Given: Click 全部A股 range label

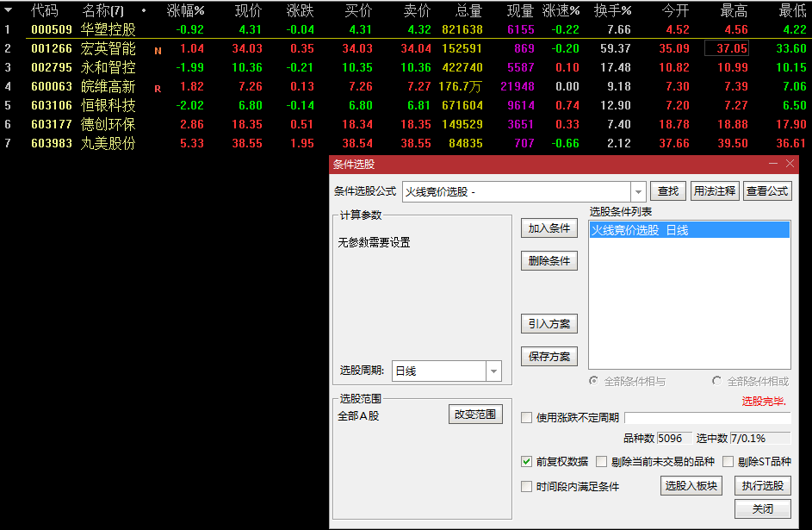Looking at the screenshot, I should tap(358, 416).
